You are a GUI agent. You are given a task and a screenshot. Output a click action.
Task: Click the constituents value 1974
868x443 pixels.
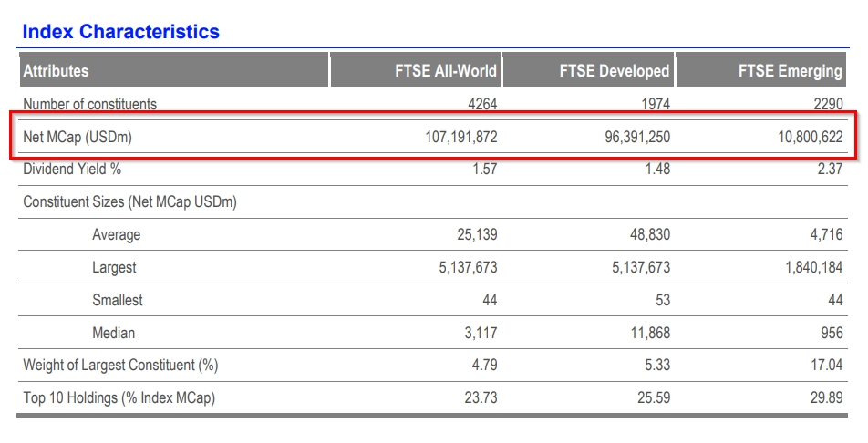click(x=656, y=104)
